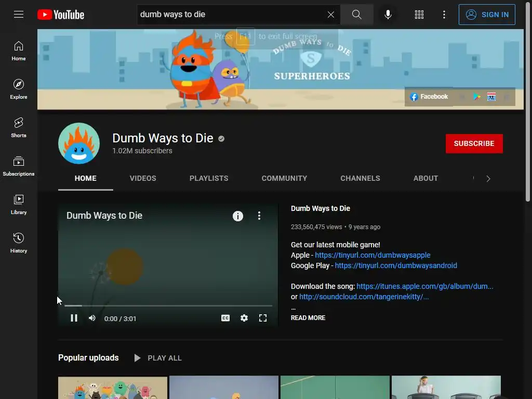Open tinyurl dumbwaysapple link

[x=373, y=255]
